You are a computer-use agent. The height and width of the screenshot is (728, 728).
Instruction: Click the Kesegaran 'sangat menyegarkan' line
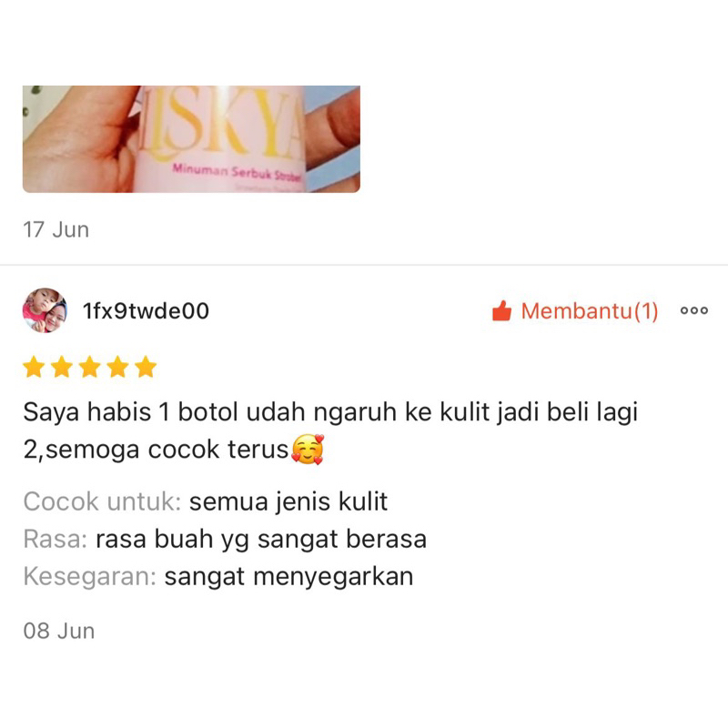pos(218,577)
